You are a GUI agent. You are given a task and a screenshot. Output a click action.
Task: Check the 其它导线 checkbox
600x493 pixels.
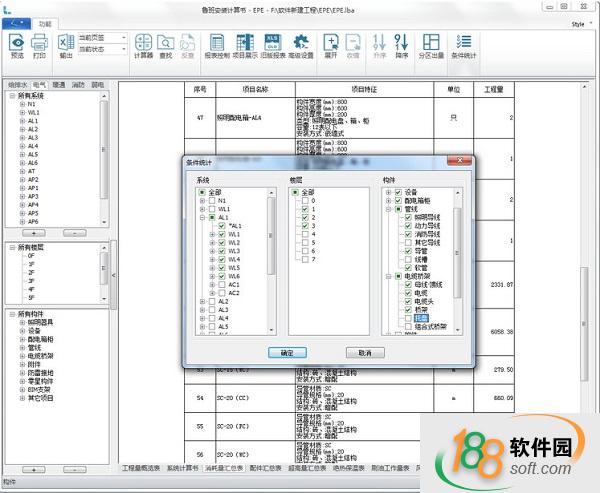[x=408, y=243]
